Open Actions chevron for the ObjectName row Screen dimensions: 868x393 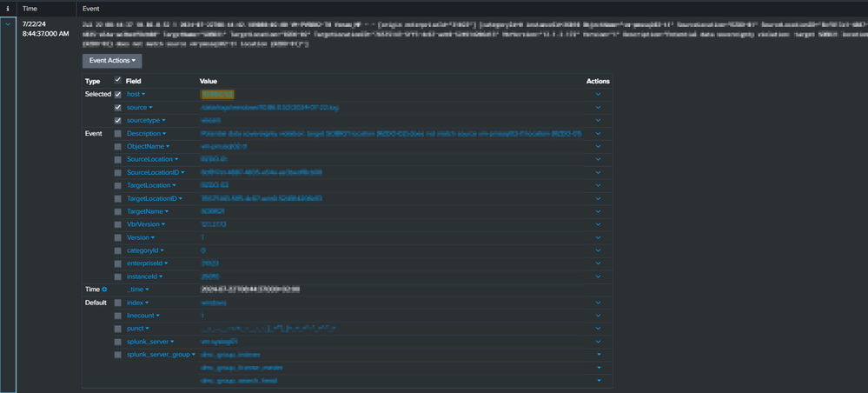(x=598, y=146)
